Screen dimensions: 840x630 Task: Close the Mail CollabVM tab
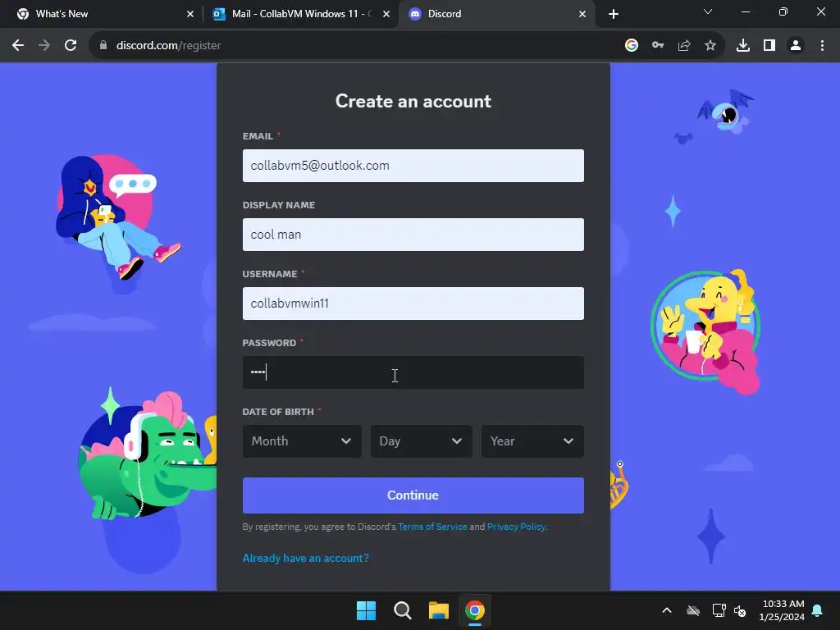(386, 14)
